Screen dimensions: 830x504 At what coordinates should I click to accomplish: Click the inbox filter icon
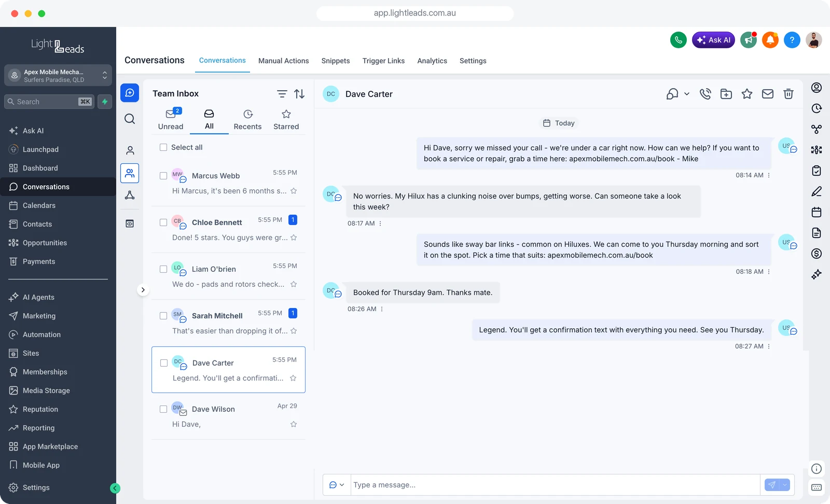282,94
